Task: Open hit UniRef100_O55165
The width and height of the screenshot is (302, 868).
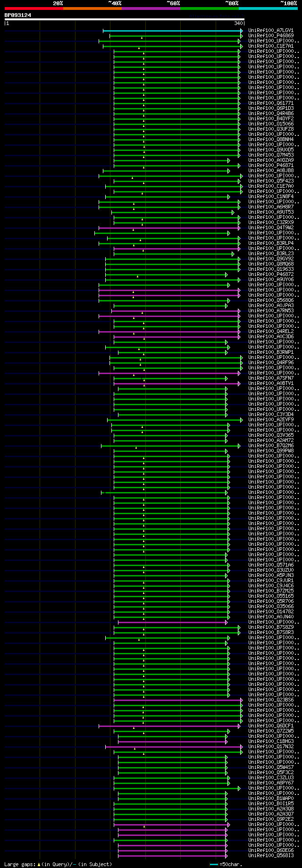Action: coord(271,596)
